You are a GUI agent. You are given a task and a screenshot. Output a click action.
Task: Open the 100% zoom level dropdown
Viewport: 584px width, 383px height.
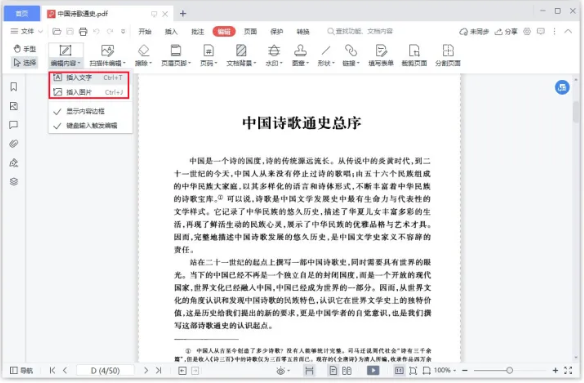(x=445, y=370)
